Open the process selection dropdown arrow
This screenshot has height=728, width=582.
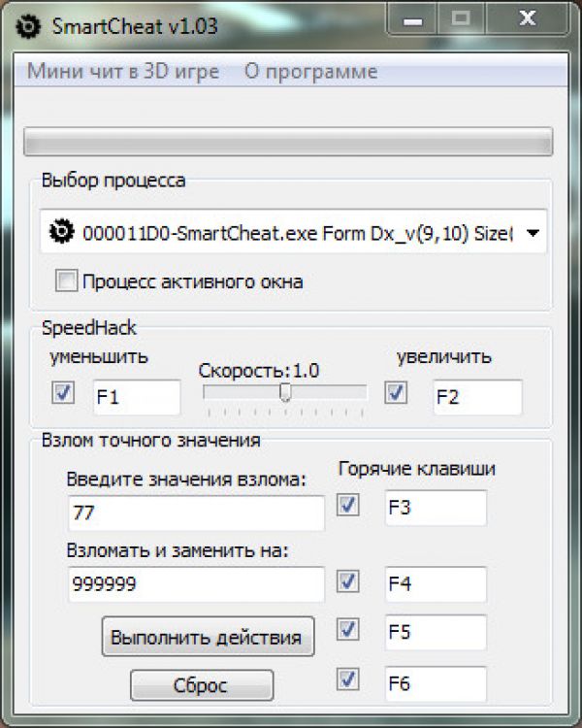click(x=533, y=233)
